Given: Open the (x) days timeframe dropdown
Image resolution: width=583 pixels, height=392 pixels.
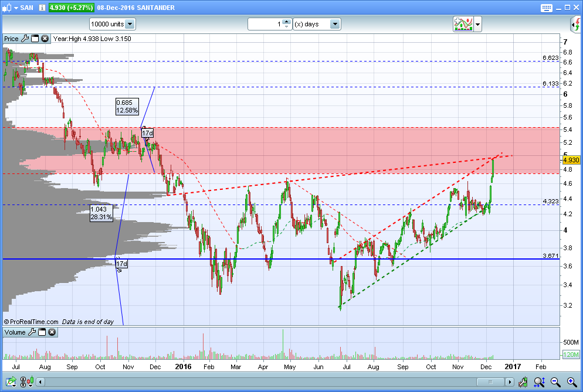Looking at the screenshot, I should pyautogui.click(x=317, y=24).
